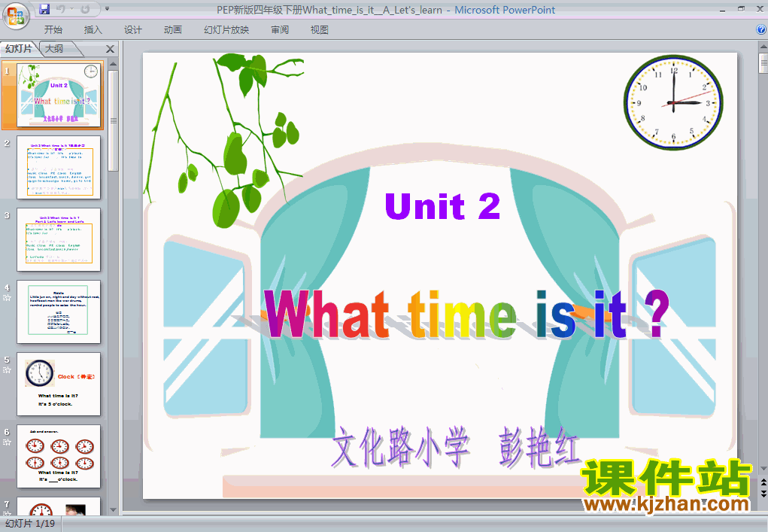
Task: Select the clock picture on slide
Action: (673, 102)
